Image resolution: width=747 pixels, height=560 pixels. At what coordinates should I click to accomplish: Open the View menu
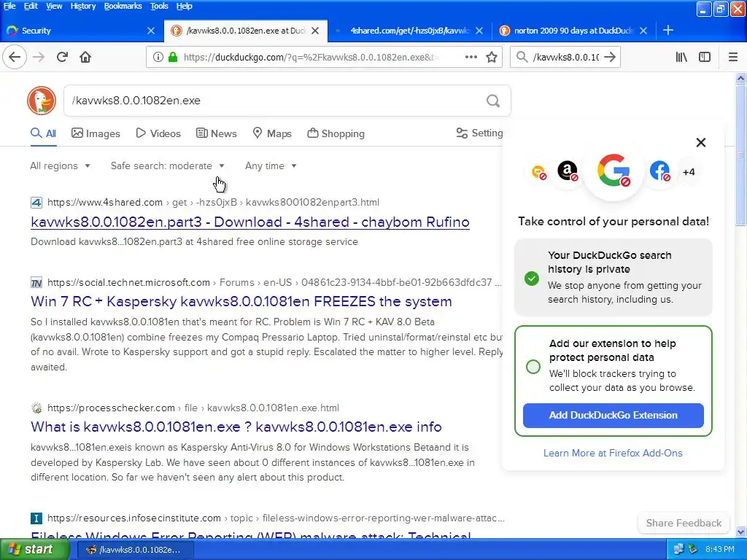(x=54, y=6)
